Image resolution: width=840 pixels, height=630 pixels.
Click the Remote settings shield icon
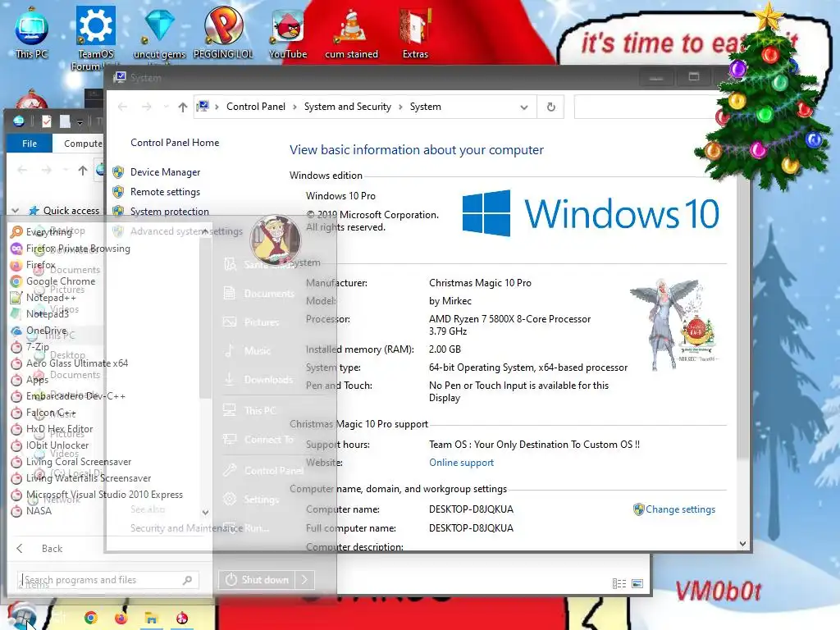(118, 192)
